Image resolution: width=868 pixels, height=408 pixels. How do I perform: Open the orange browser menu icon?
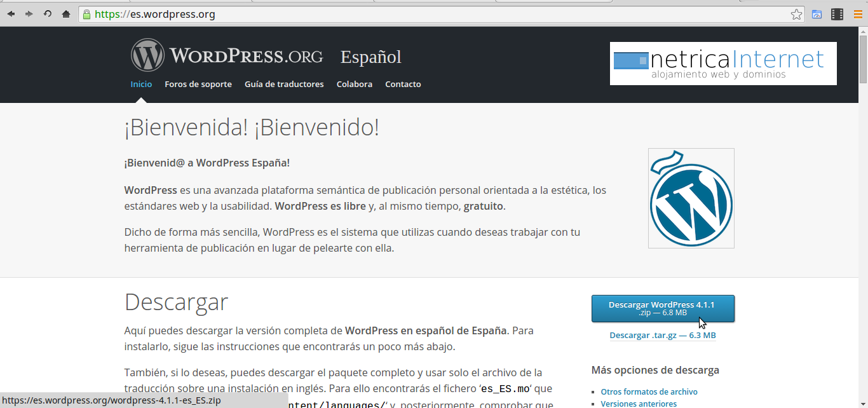858,14
